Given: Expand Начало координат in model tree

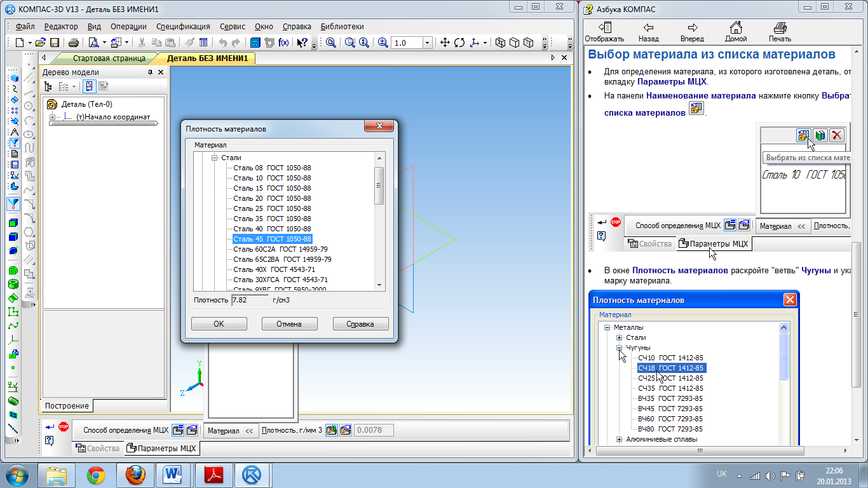Looking at the screenshot, I should [x=53, y=117].
